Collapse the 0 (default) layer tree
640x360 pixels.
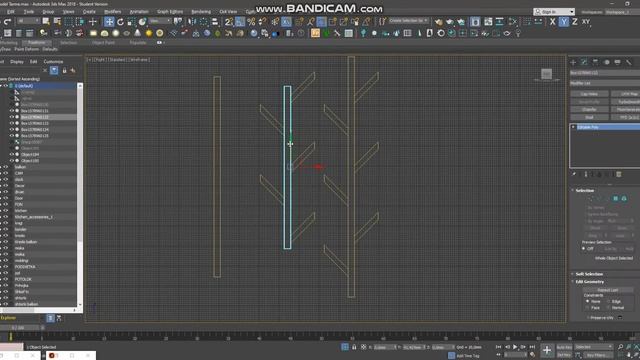pyautogui.click(x=1, y=86)
